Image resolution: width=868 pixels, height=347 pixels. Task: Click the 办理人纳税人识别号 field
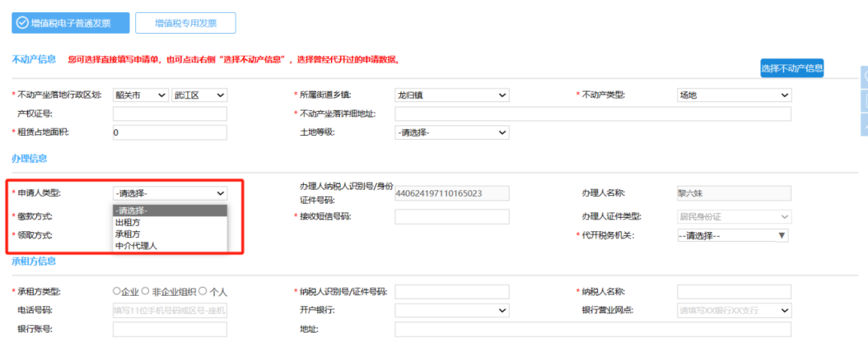pyautogui.click(x=452, y=194)
